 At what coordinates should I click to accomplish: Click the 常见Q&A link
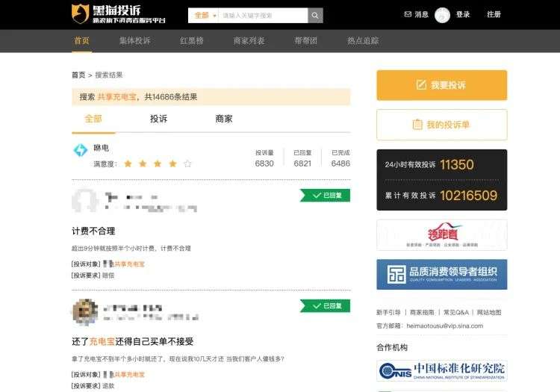(456, 312)
